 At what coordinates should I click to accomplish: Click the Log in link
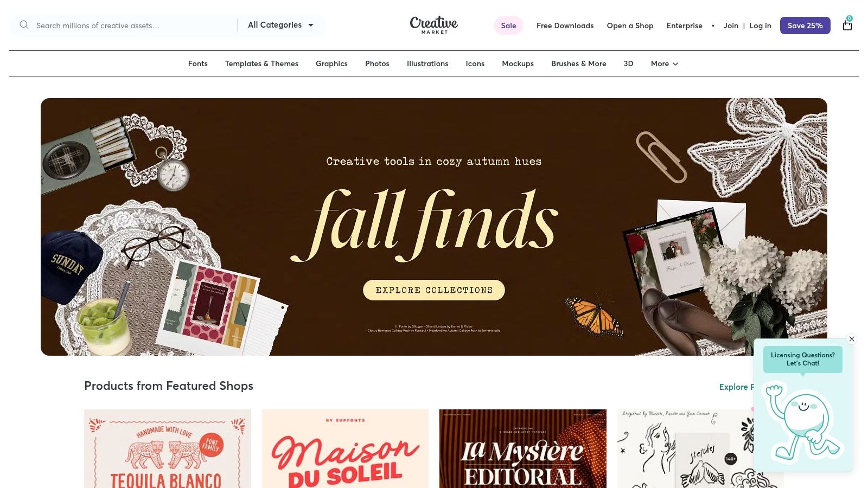pyautogui.click(x=760, y=25)
